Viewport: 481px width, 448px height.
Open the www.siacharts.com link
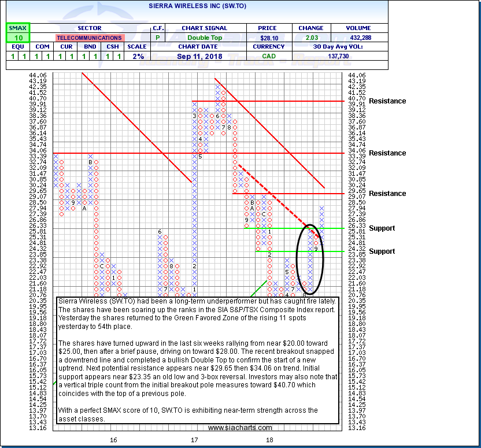[239, 428]
